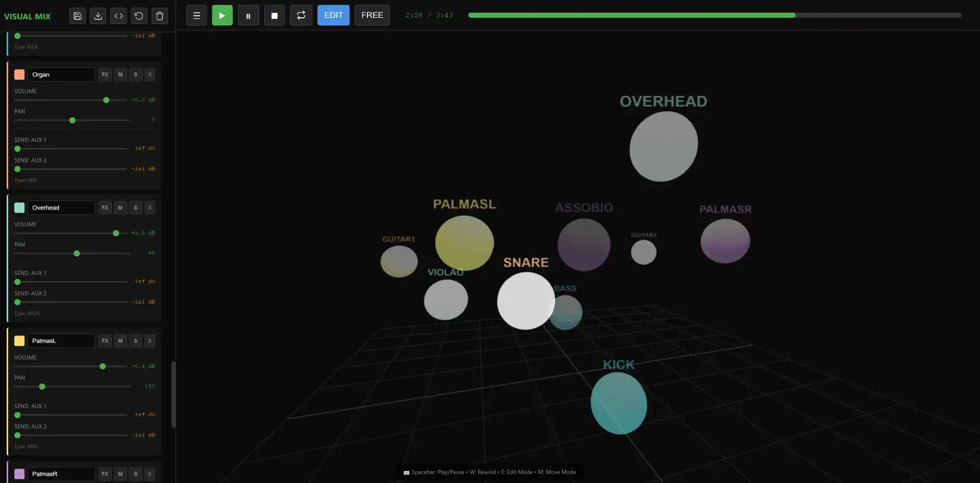Select the white SNARE sphere
The height and width of the screenshot is (483, 980).
(x=526, y=300)
